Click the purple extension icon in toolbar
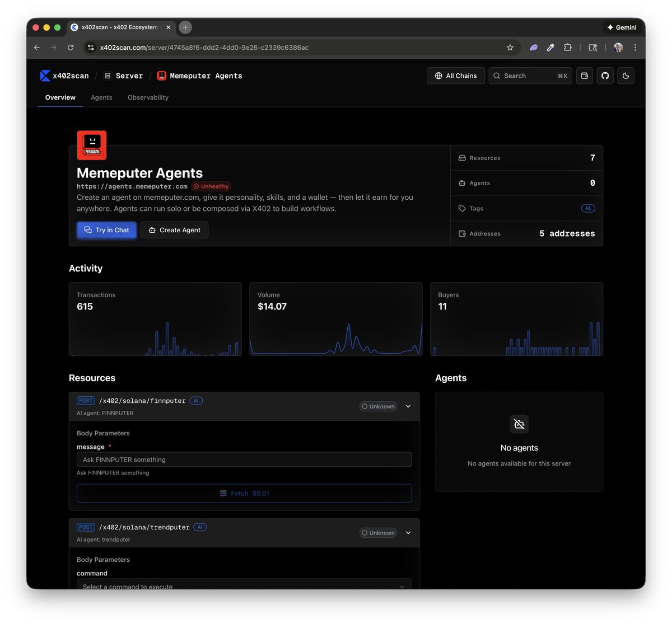The image size is (672, 624). (x=534, y=48)
